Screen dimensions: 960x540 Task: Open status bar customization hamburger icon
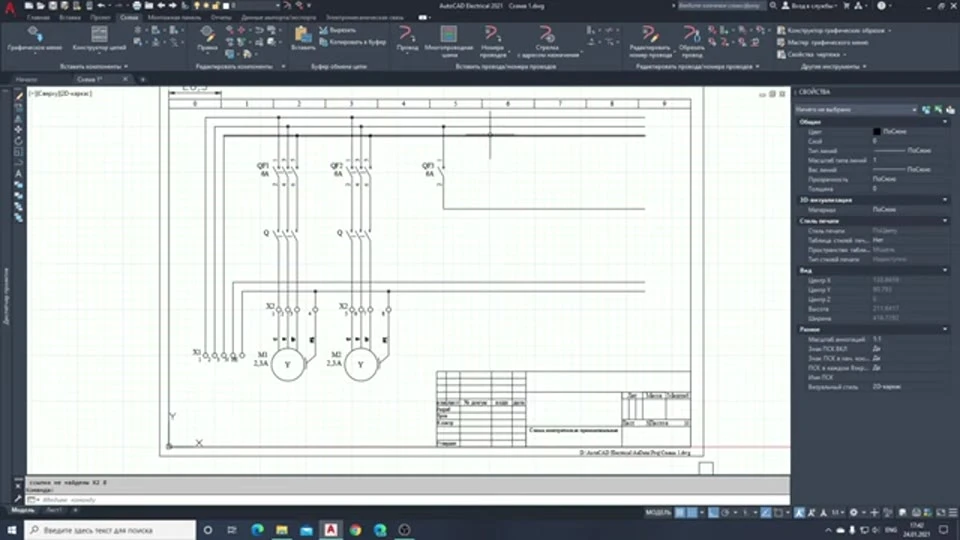coord(953,512)
